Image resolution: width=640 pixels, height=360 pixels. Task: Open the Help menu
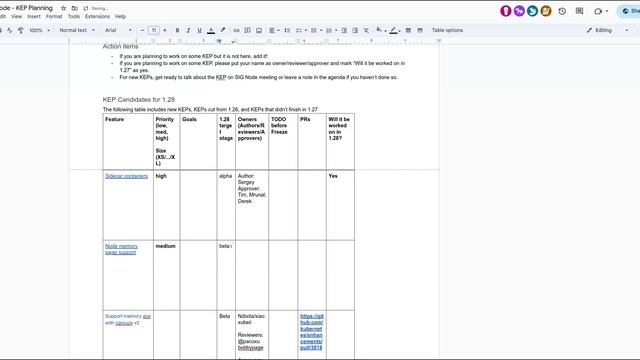(x=120, y=17)
